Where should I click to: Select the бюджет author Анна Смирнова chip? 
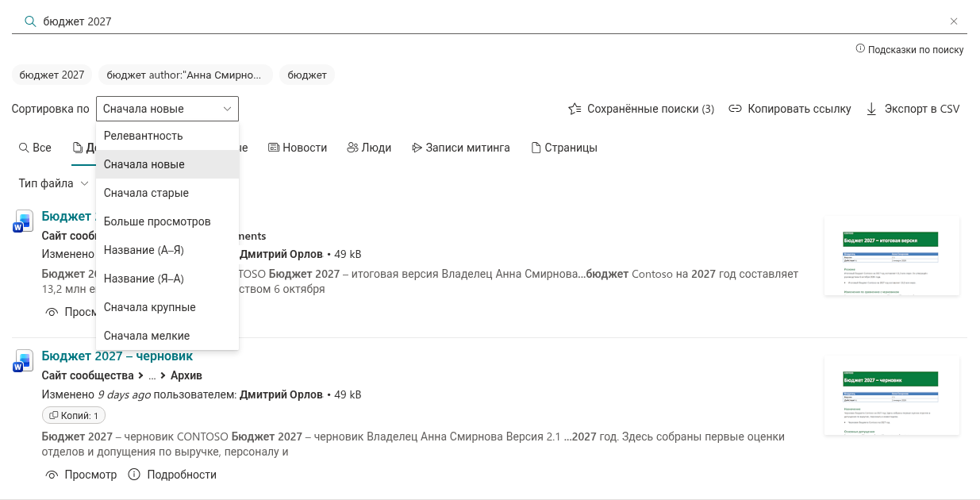click(x=186, y=75)
